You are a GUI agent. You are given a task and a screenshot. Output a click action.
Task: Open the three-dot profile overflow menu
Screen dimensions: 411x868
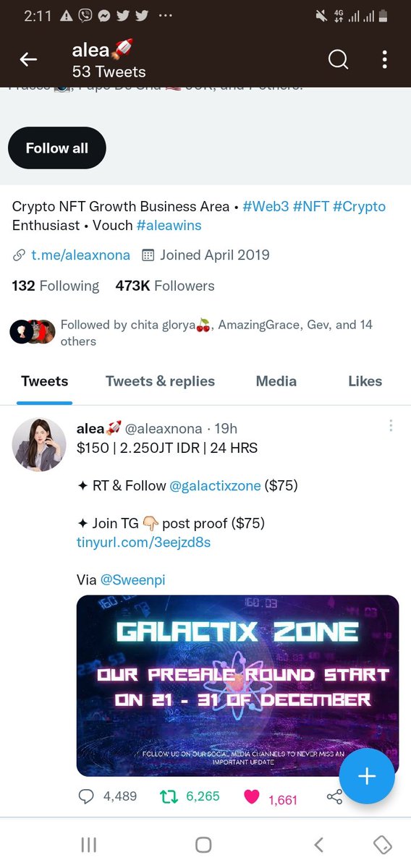[x=385, y=60]
